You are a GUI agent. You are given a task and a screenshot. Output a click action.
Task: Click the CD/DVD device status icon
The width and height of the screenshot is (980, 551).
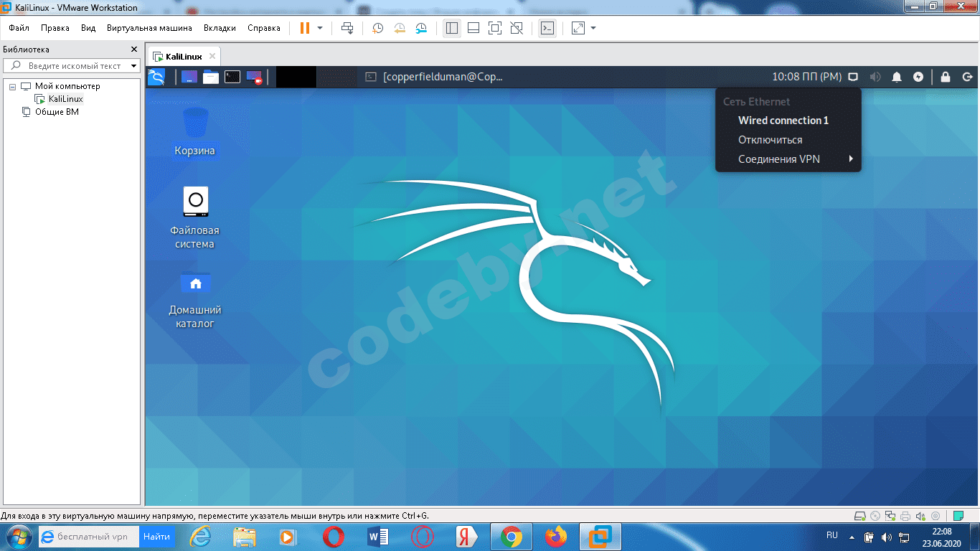[875, 516]
